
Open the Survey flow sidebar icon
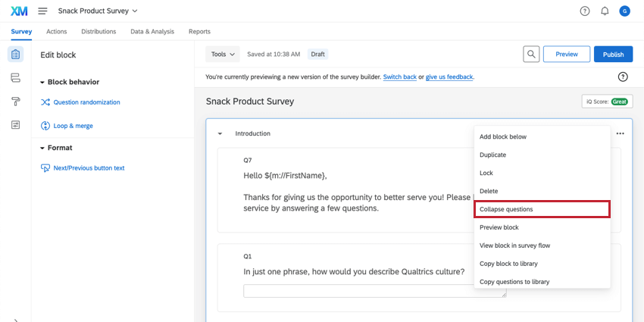coord(15,78)
